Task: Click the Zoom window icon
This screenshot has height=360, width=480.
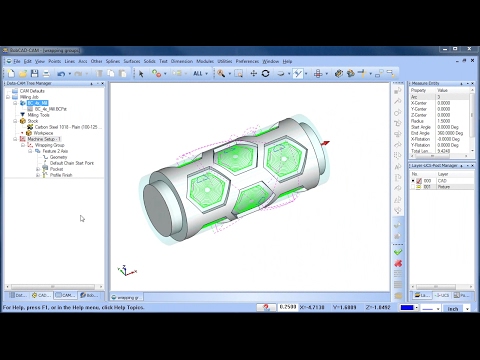Action: [238, 74]
